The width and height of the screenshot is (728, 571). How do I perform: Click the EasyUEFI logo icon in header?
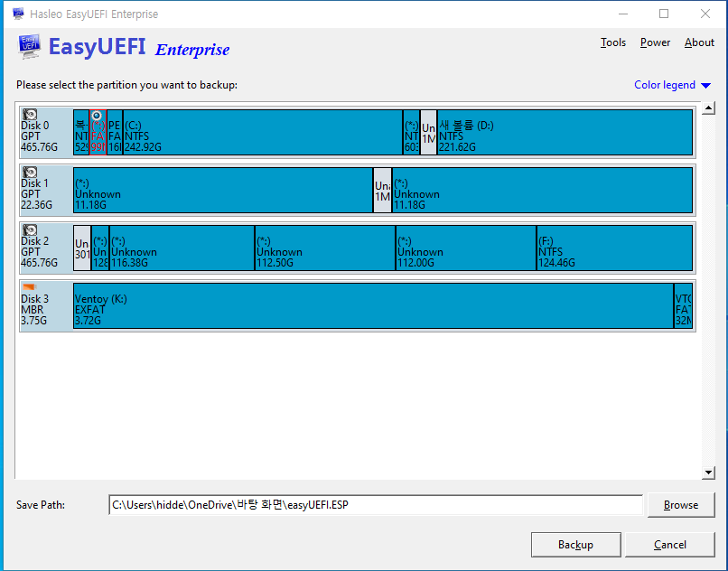[29, 46]
